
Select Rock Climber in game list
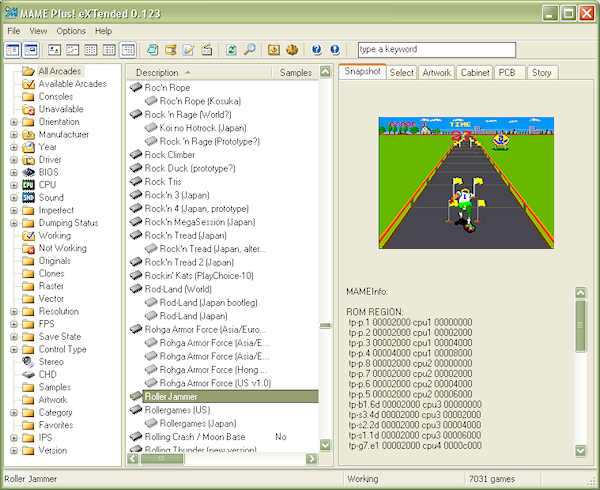coord(170,155)
